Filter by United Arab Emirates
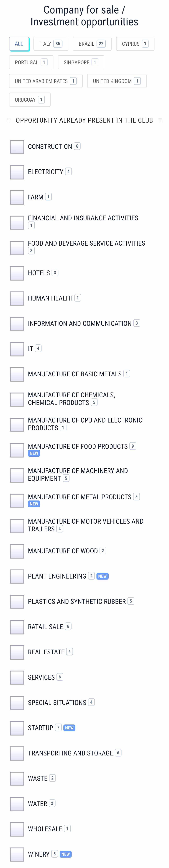Image resolution: width=169 pixels, height=868 pixels. 46,81
